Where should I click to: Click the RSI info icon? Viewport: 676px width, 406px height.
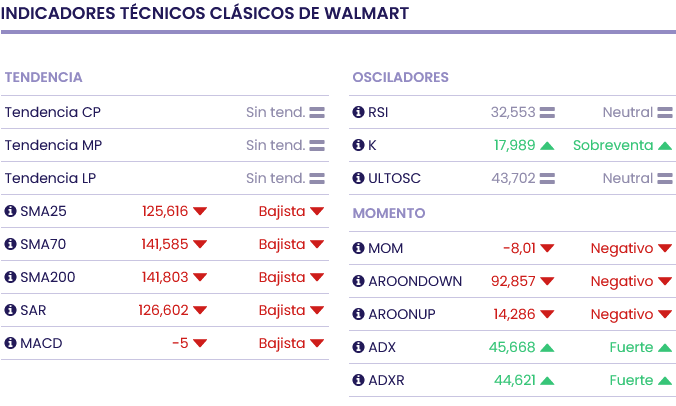pos(359,112)
